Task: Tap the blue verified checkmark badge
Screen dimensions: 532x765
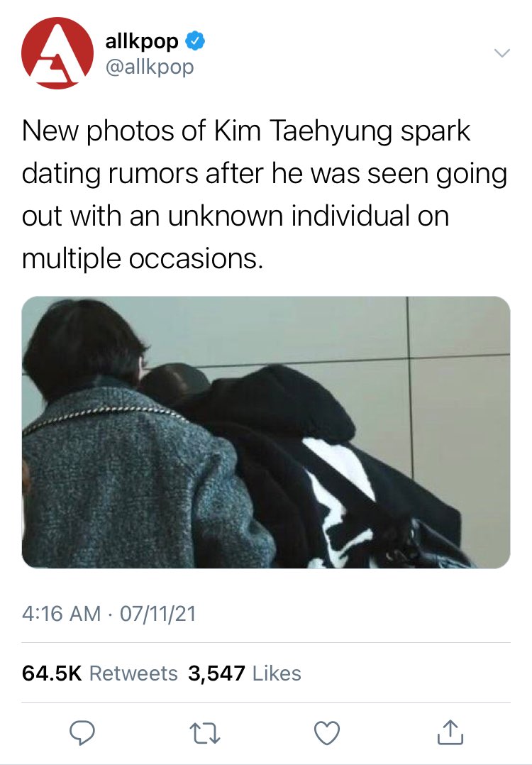Action: coord(194,41)
